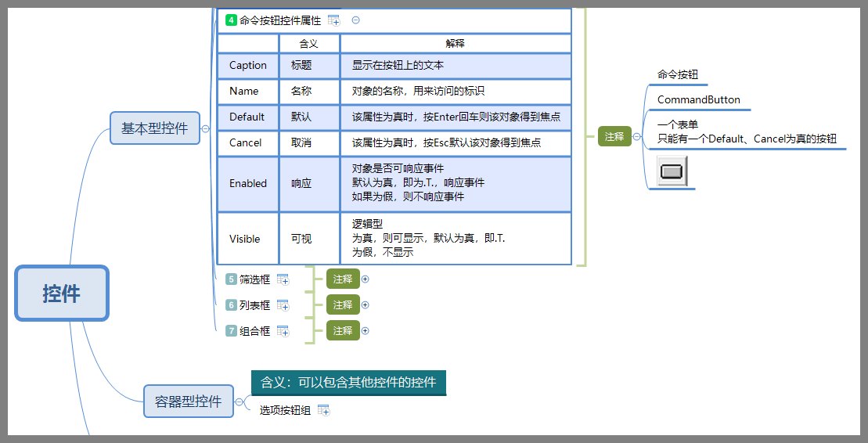Image resolution: width=868 pixels, height=443 pixels.
Task: Click the number 5 marker before 筛选框
Action: pos(232,279)
